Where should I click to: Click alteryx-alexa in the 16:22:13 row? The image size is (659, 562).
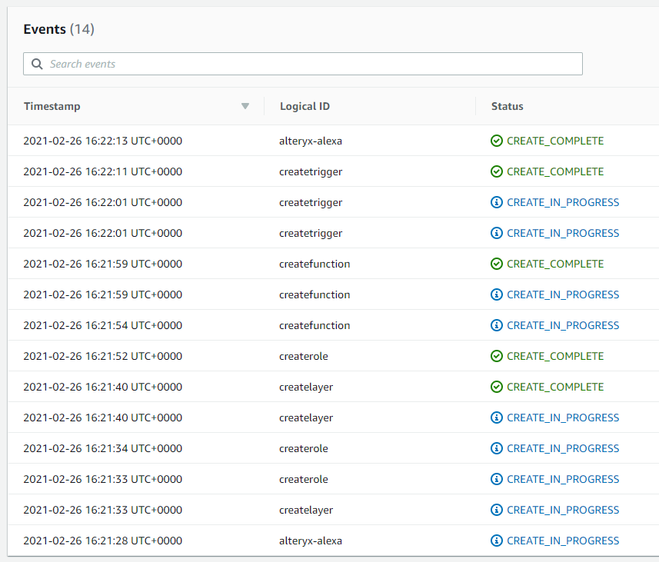(x=311, y=141)
